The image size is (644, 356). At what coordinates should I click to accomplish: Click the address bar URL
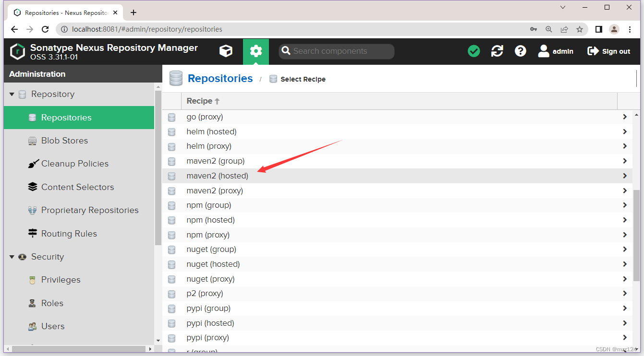[147, 29]
